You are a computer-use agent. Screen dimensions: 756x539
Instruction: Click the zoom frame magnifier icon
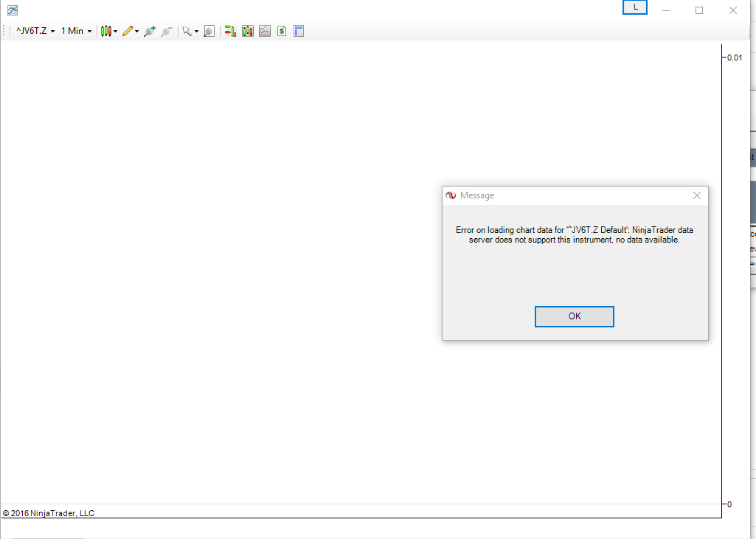(209, 31)
